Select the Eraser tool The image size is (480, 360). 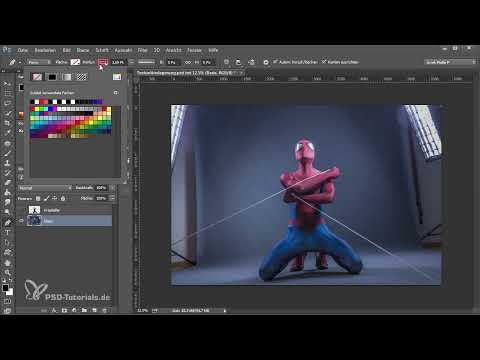(x=7, y=182)
